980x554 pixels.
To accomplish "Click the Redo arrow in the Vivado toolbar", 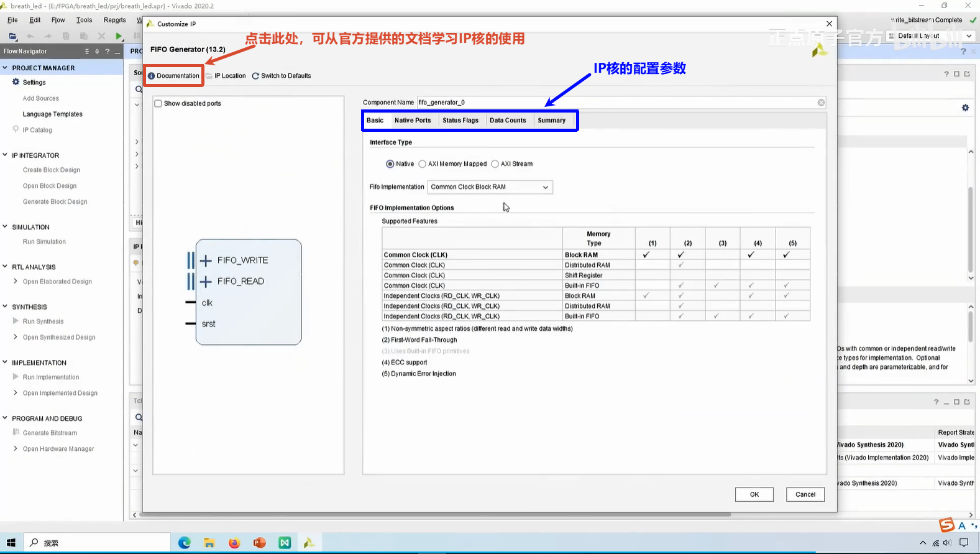I will 48,36.
